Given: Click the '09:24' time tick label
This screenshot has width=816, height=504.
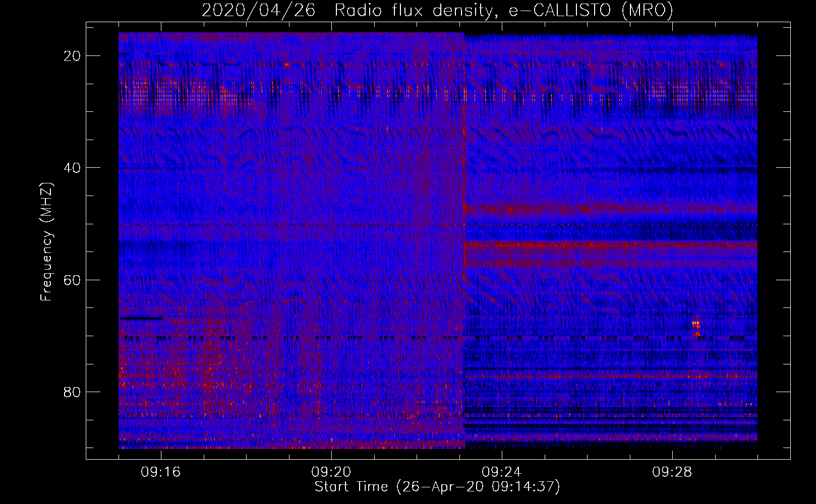Looking at the screenshot, I should pyautogui.click(x=502, y=472).
